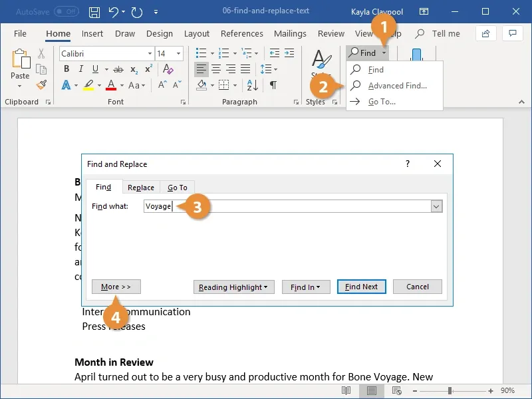
Task: Click the Undo icon
Action: 113,12
